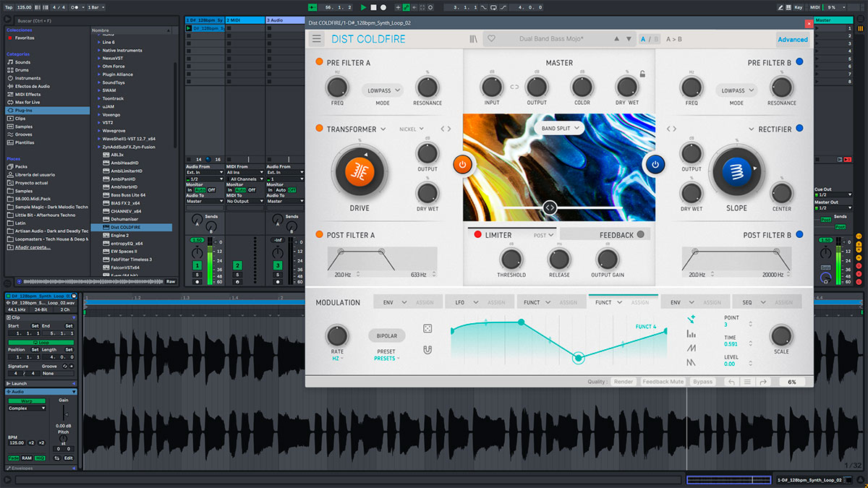
Task: Click the magnet snap icon in Modulation
Action: [x=427, y=351]
